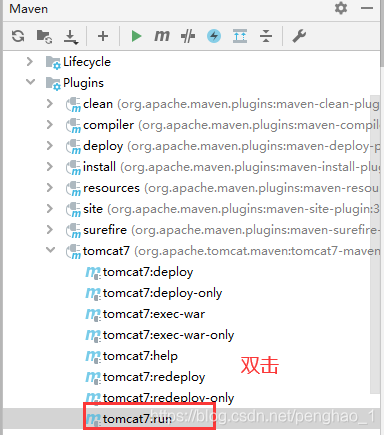The height and width of the screenshot is (435, 384).
Task: Collapse the tomcat7 plugin node
Action: [50, 250]
